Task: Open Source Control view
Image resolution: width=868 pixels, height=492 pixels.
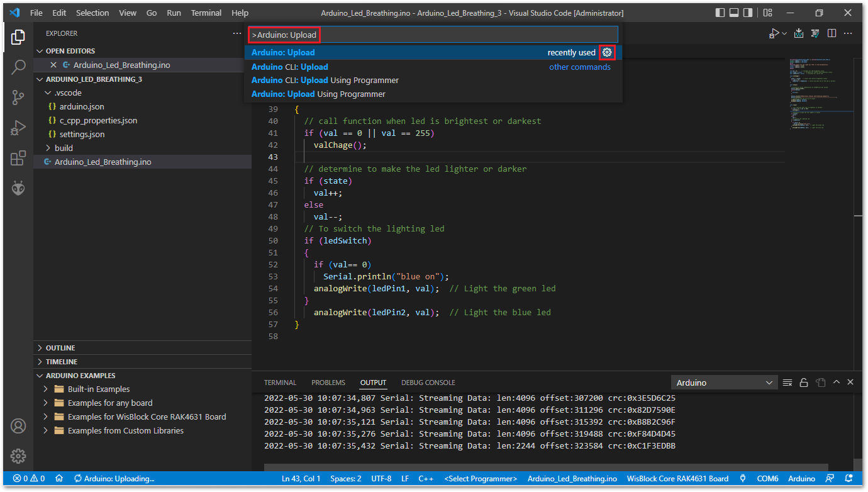Action: click(x=18, y=97)
